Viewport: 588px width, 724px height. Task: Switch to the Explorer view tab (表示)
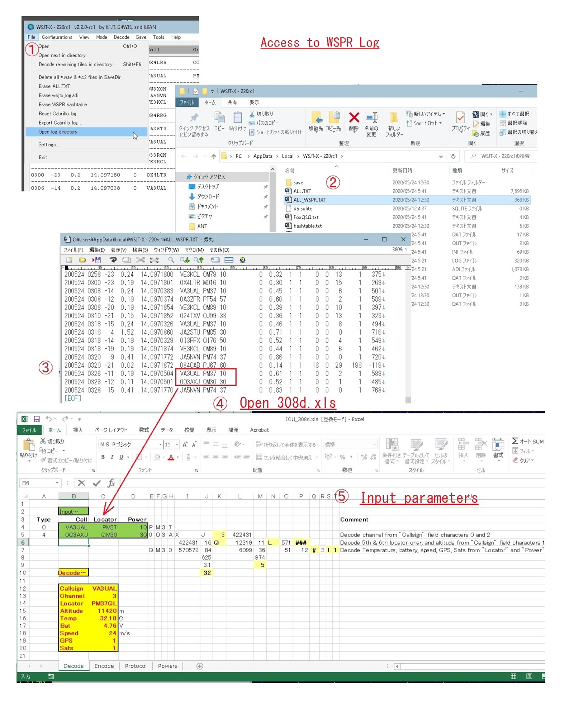(255, 102)
